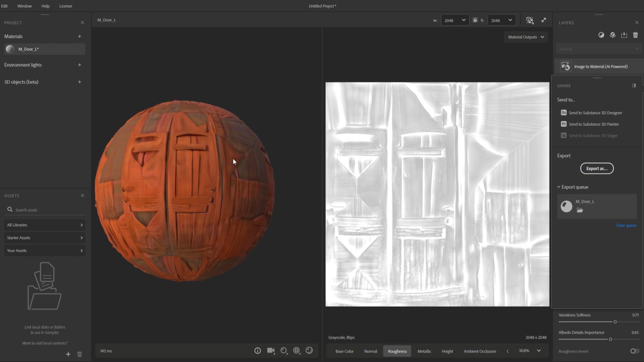The image size is (644, 362).
Task: Click the 3D sphere material preview
Action: click(x=184, y=190)
